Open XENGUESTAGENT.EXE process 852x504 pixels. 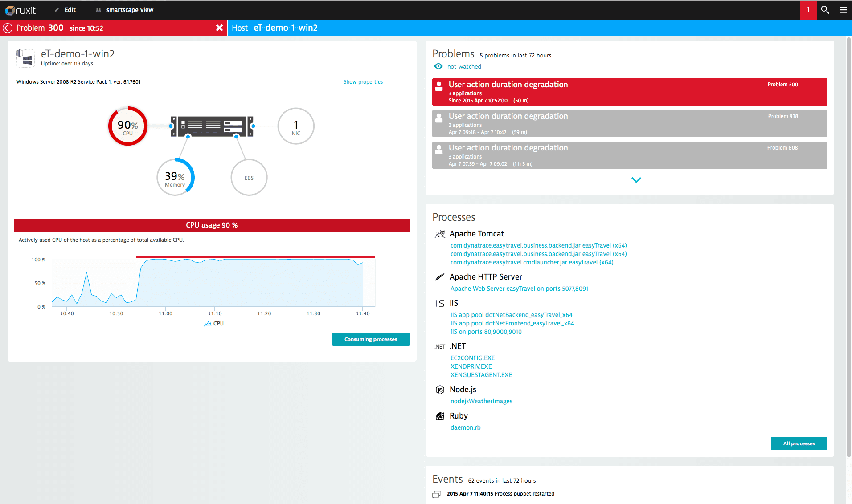481,375
